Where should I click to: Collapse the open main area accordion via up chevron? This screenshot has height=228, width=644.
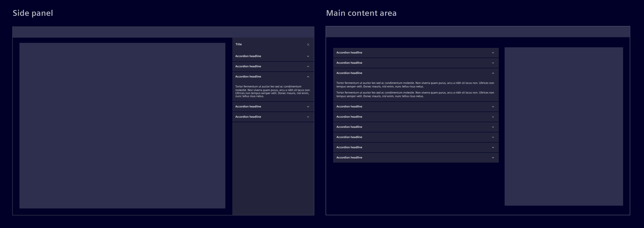[x=493, y=73]
